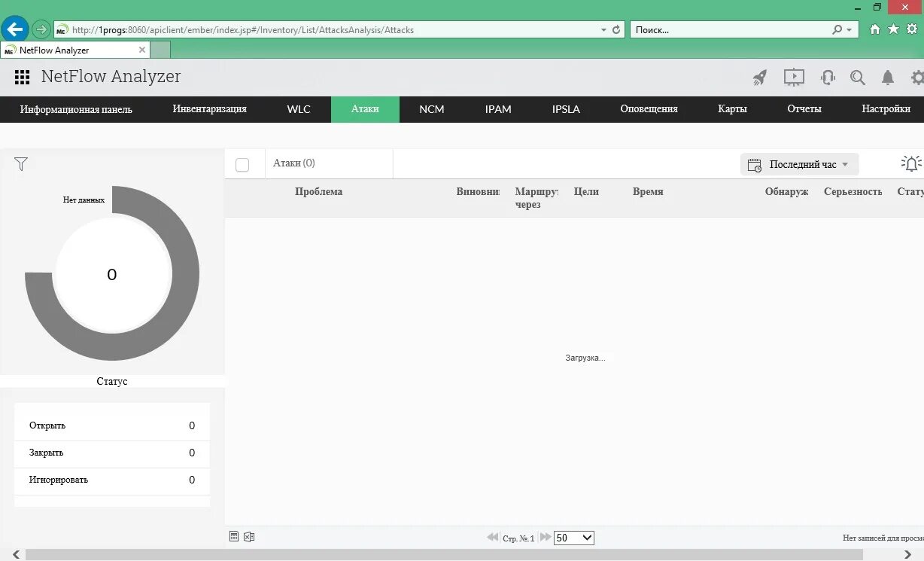
Task: Click the browser search magnifier icon
Action: [x=837, y=30]
